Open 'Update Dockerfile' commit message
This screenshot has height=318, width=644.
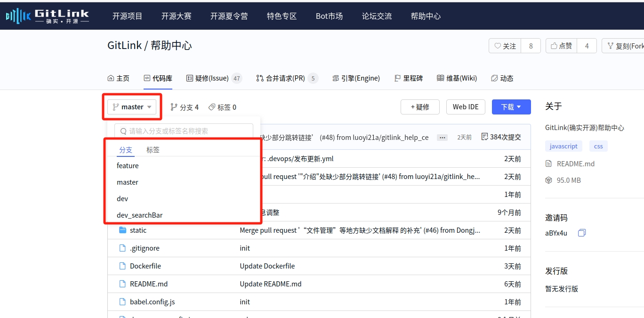(267, 266)
